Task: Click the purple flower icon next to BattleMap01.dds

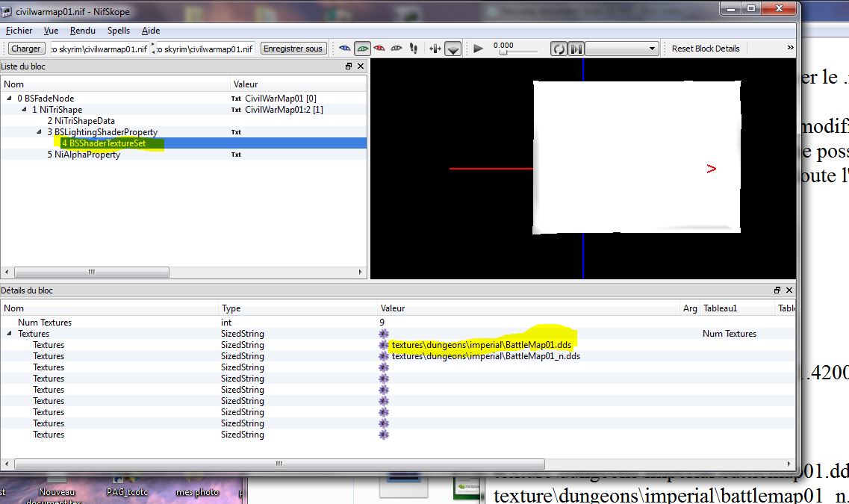Action: point(384,345)
